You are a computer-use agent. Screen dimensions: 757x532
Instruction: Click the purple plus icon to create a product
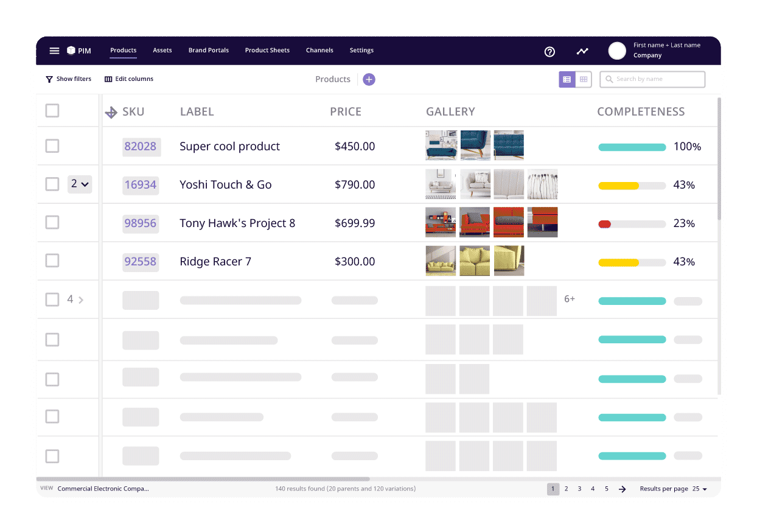369,79
